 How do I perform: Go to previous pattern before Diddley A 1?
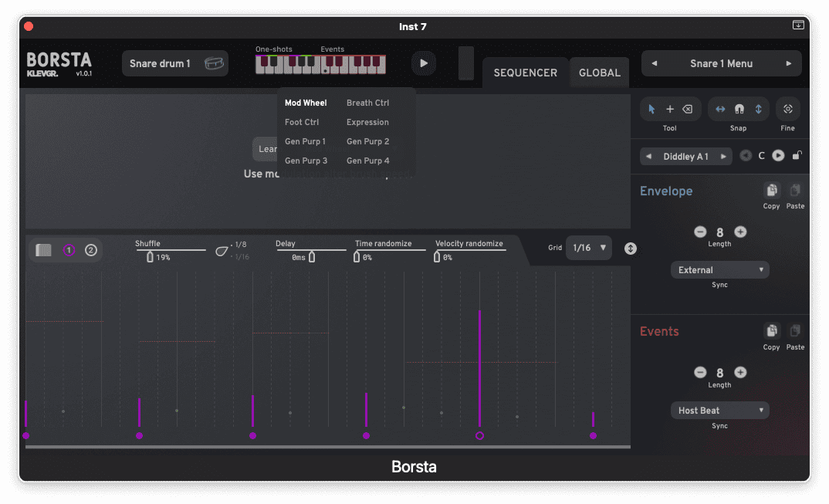tap(648, 157)
